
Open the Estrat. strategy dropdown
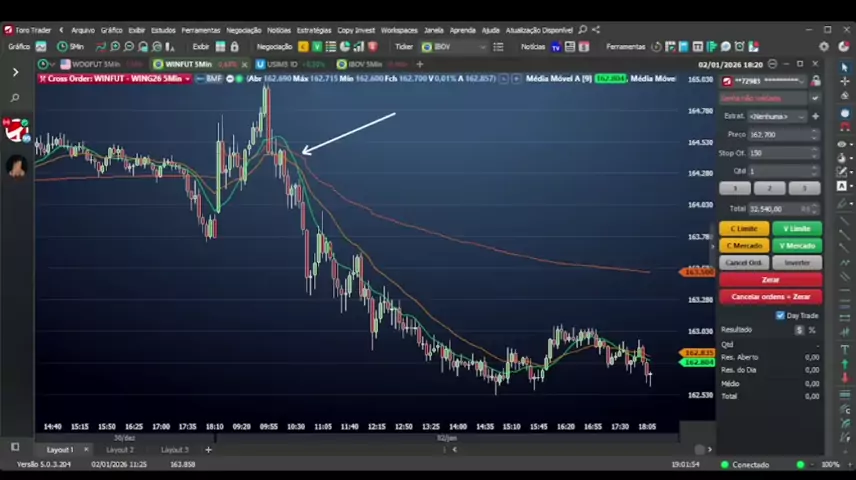(x=781, y=116)
